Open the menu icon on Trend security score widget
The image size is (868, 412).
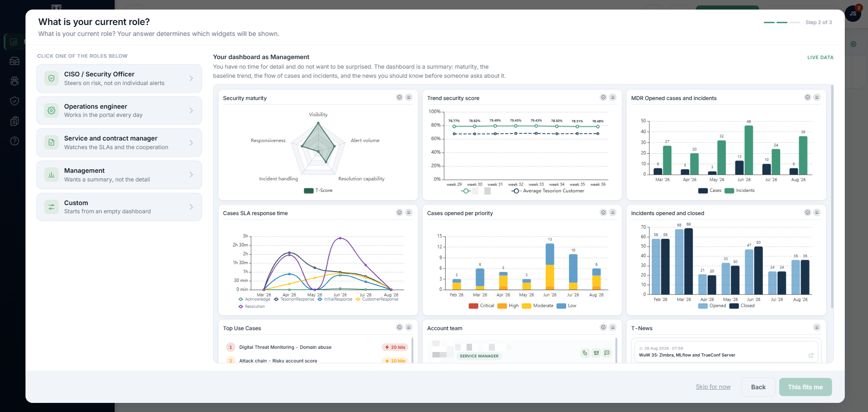coord(613,97)
